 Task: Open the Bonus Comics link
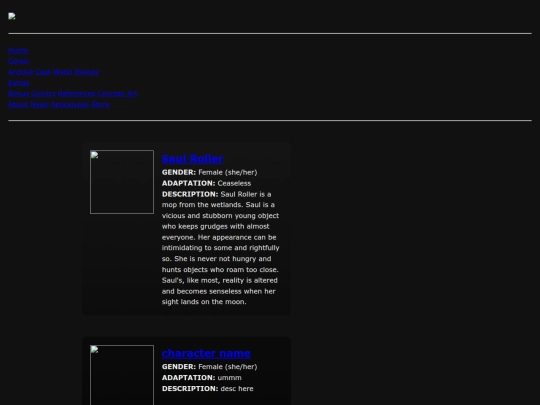coord(32,94)
